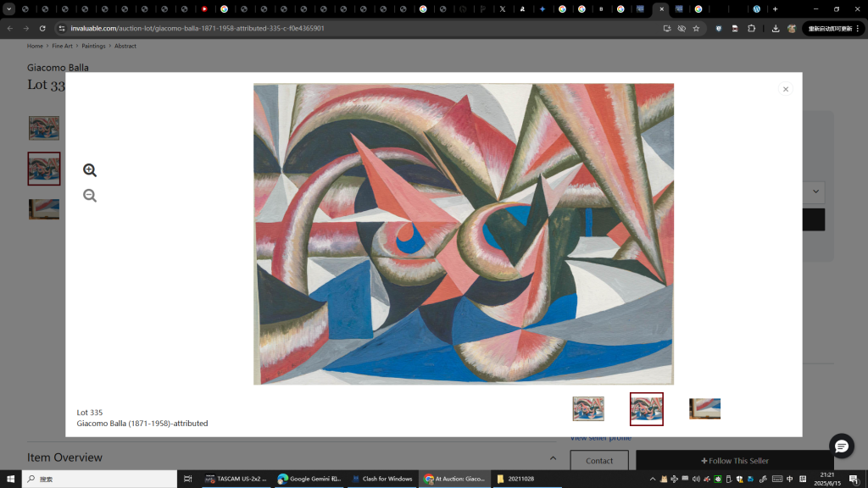Show hidden system tray icons
Image resolution: width=868 pixels, height=488 pixels.
(652, 480)
